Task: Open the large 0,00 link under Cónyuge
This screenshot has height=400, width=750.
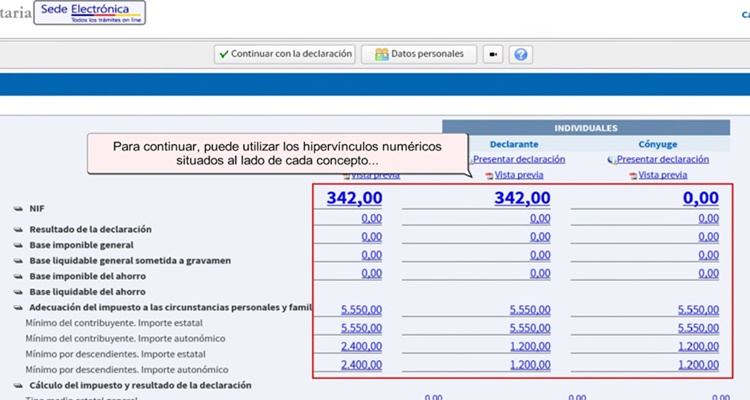Action: [698, 199]
